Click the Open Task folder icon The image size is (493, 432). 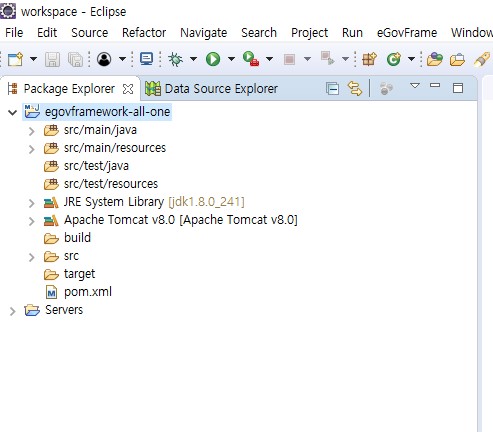(x=457, y=60)
